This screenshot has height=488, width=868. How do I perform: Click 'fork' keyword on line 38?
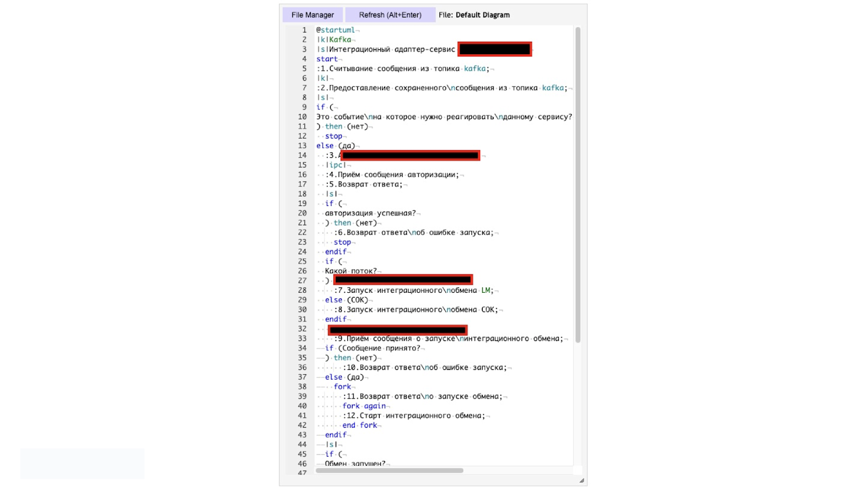342,387
